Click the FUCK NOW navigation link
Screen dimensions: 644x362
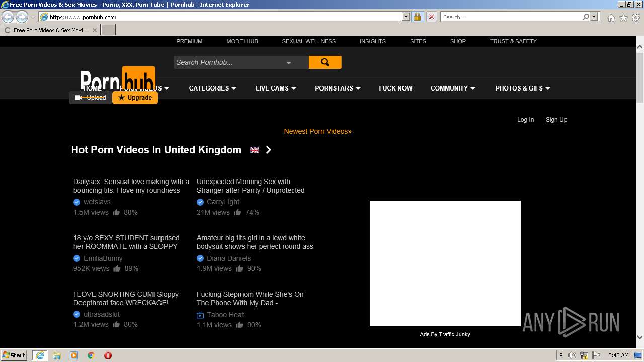click(x=395, y=88)
